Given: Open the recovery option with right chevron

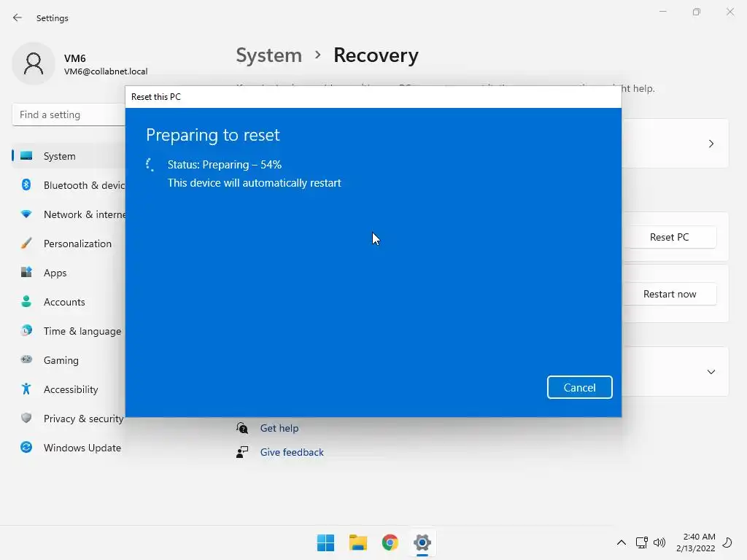Looking at the screenshot, I should [x=711, y=144].
